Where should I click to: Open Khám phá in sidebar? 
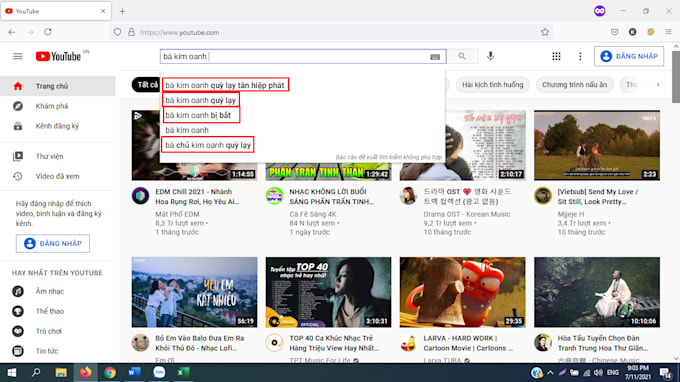click(58, 106)
